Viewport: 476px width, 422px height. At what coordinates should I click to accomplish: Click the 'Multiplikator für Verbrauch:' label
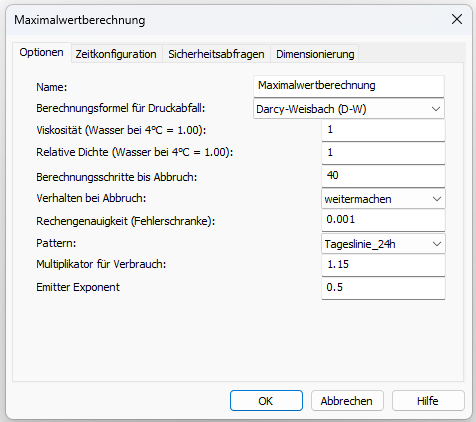[101, 264]
